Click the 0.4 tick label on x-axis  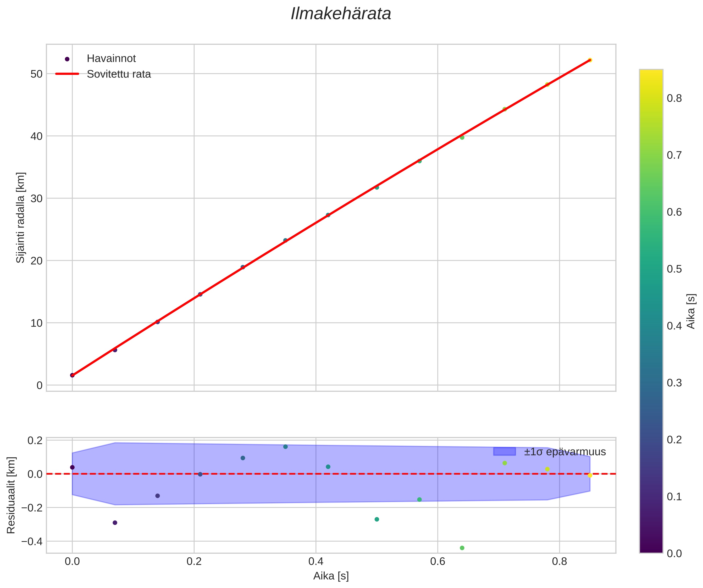316,561
